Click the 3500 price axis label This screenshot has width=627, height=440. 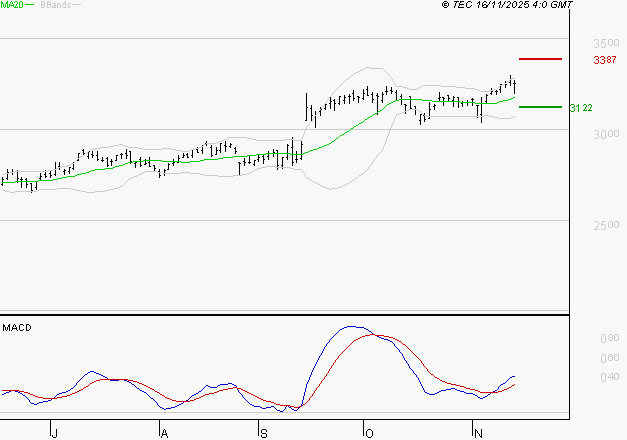pos(606,43)
